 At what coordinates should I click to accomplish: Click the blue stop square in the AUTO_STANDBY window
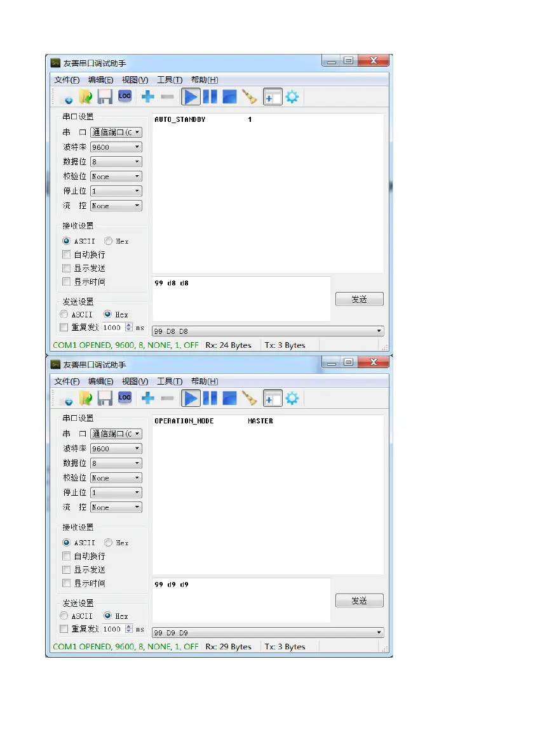click(229, 97)
